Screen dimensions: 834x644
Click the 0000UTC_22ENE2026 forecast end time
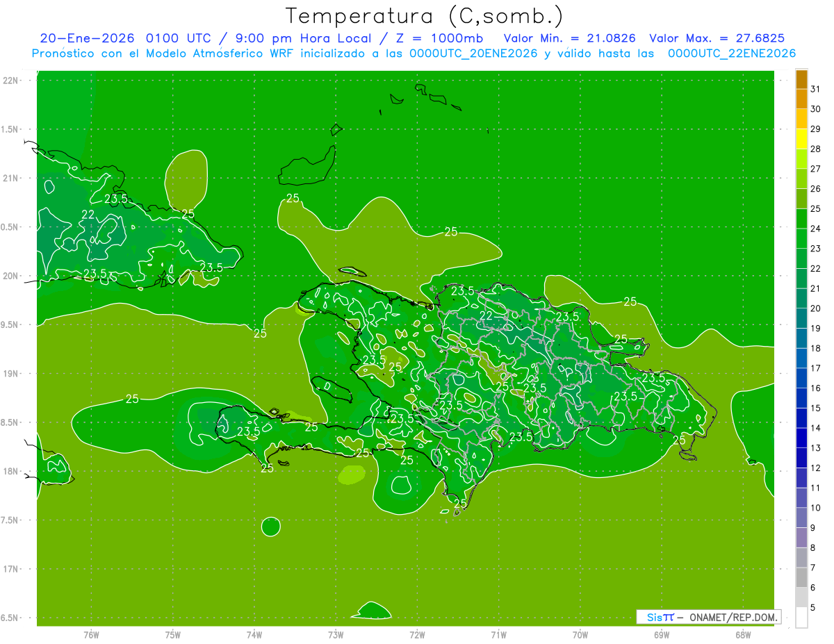[x=731, y=53]
